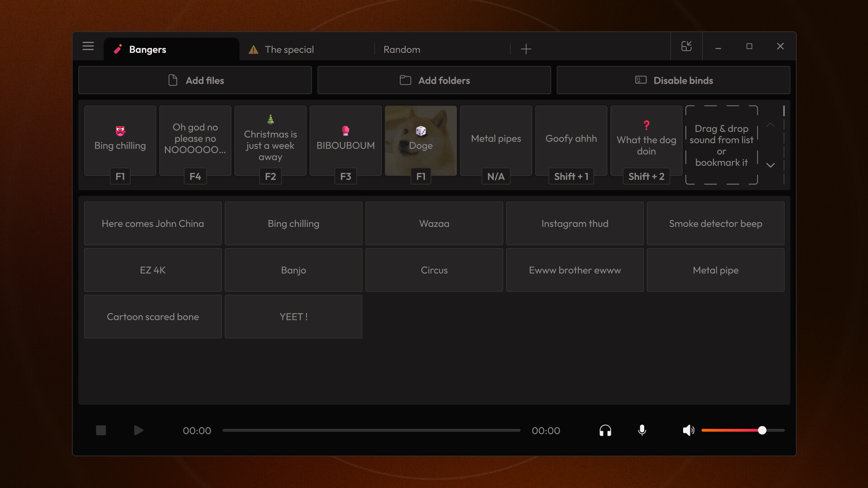This screenshot has height=488, width=868.
Task: Click the up chevron beside bookmarked sounds
Action: pyautogui.click(x=771, y=126)
